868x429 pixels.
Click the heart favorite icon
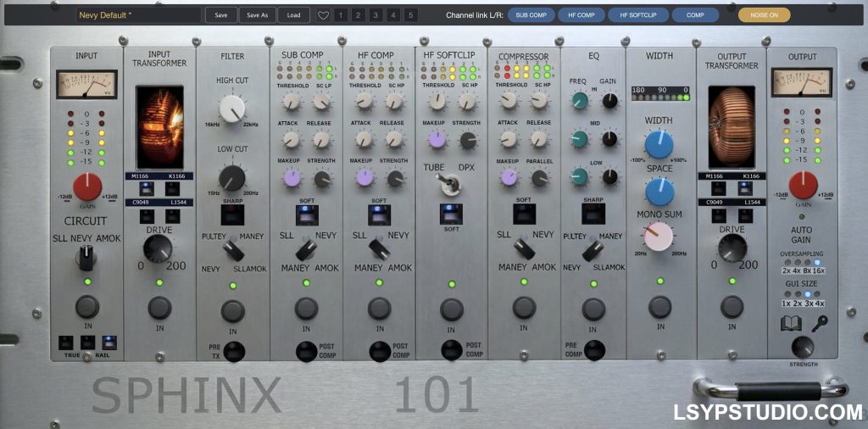[323, 15]
